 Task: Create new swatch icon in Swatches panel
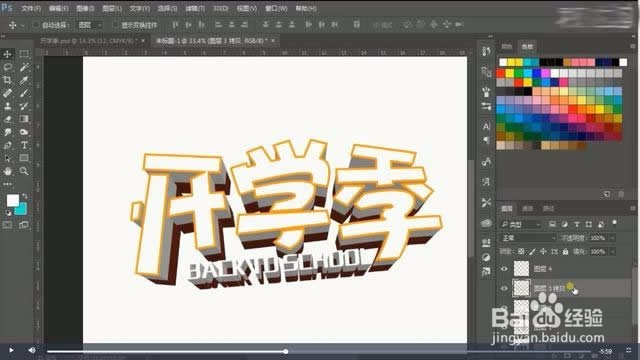607,194
